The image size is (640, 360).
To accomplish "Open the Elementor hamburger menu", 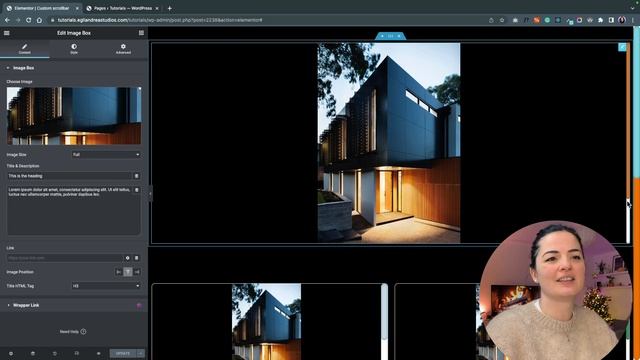I will click(x=7, y=33).
